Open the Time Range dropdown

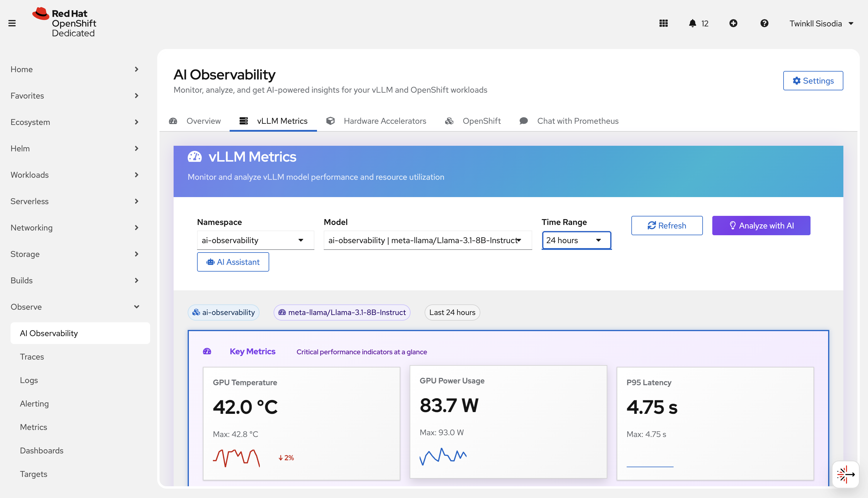pyautogui.click(x=576, y=240)
